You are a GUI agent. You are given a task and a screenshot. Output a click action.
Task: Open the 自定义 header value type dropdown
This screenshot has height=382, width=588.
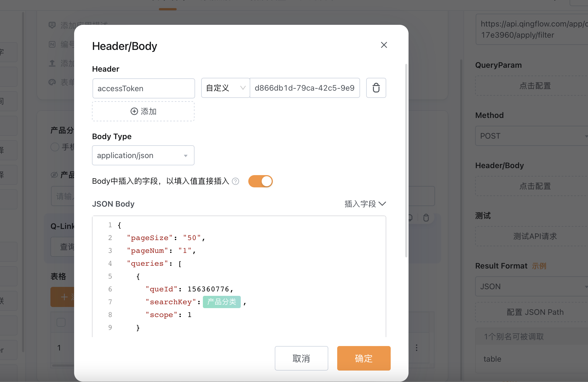(225, 88)
